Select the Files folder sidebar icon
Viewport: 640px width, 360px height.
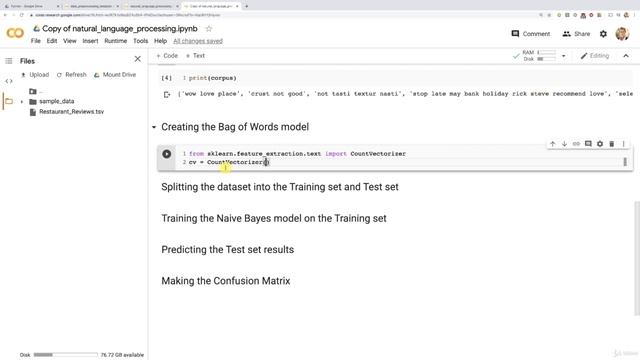point(9,101)
